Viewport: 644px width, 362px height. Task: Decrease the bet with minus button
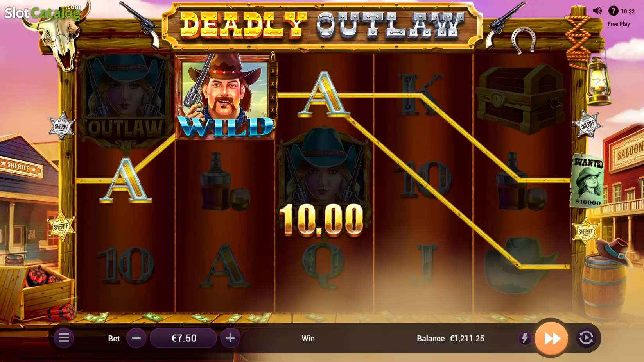point(136,338)
